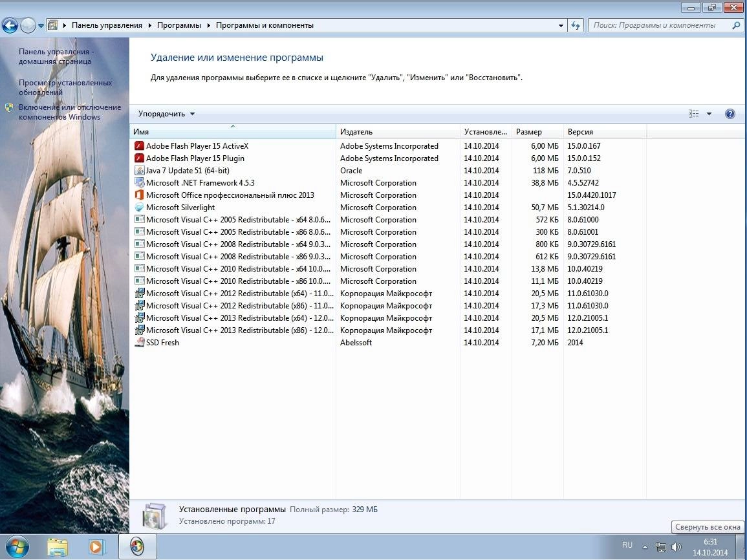Viewport: 747px width, 560px height.
Task: Click the Visual C++ 2012 (x64) icon
Action: click(139, 294)
